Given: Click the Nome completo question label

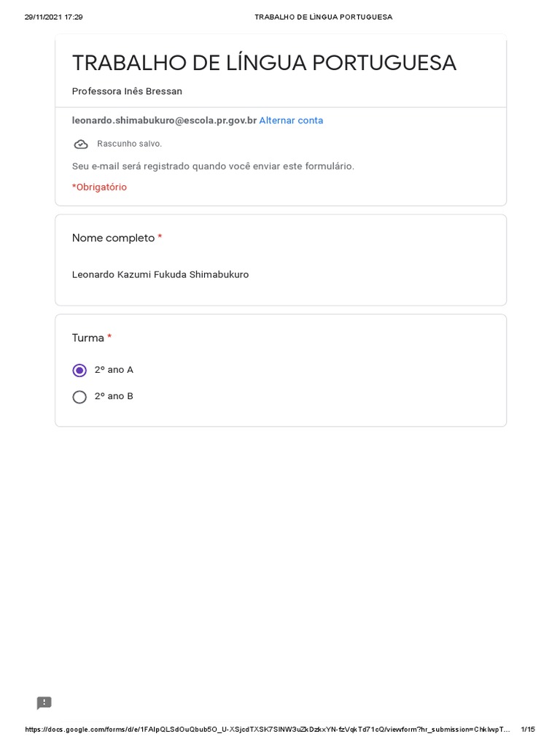Looking at the screenshot, I should tap(113, 238).
